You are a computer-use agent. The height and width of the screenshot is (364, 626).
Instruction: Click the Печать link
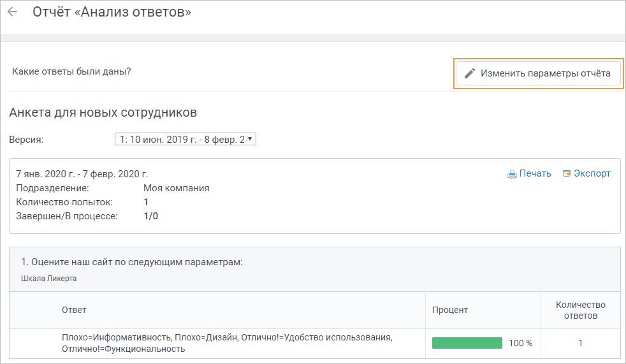(535, 173)
